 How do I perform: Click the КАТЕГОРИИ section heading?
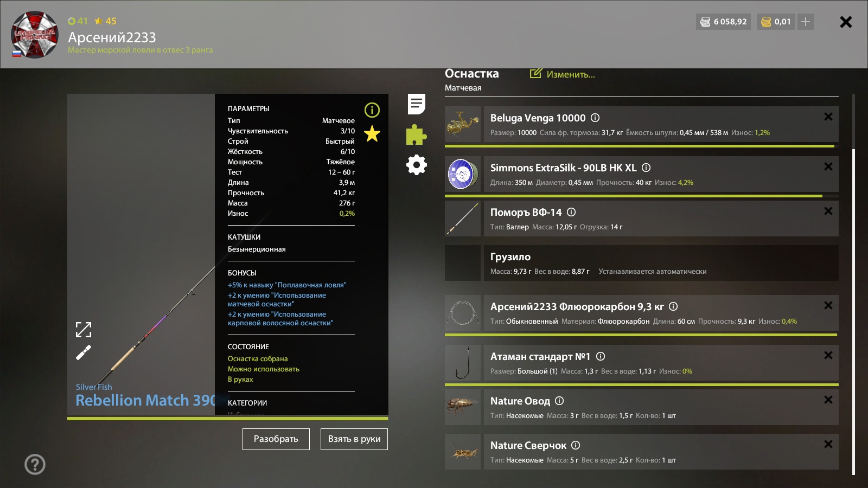[247, 403]
